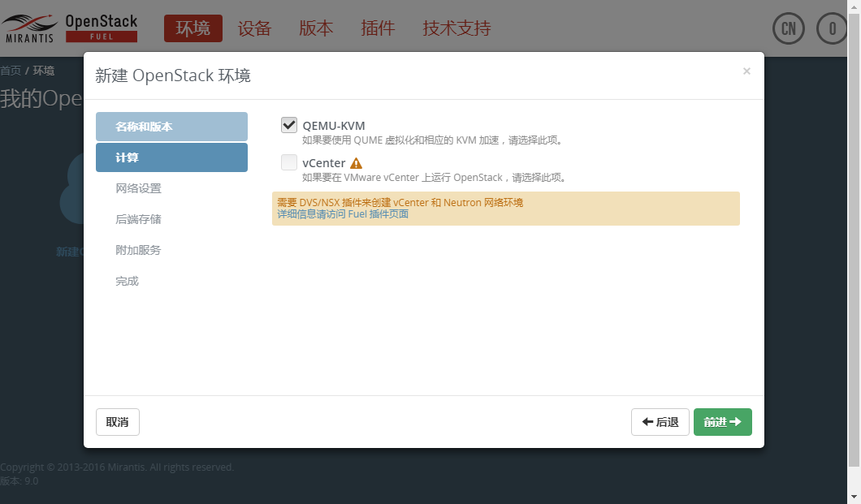Switch to the 版本 tab

pos(316,28)
